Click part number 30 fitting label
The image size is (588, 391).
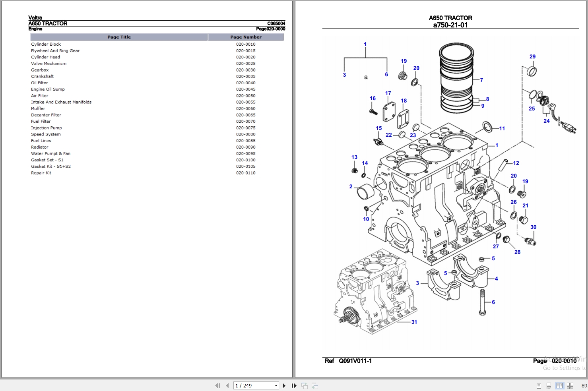tap(533, 227)
